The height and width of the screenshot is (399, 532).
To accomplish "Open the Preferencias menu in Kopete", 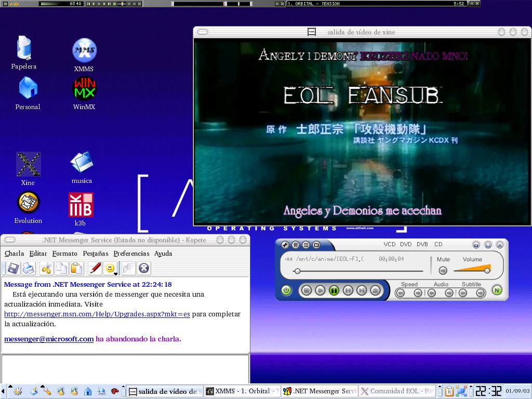I will [x=131, y=254].
